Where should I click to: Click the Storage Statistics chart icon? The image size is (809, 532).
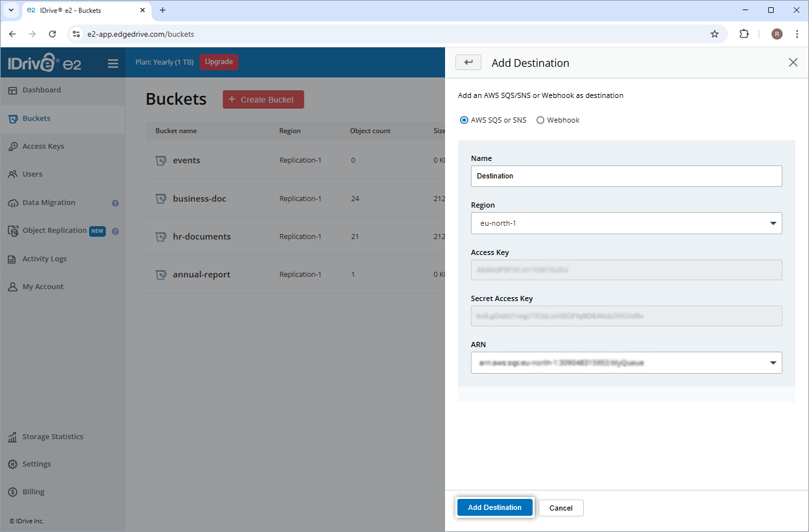coord(12,437)
